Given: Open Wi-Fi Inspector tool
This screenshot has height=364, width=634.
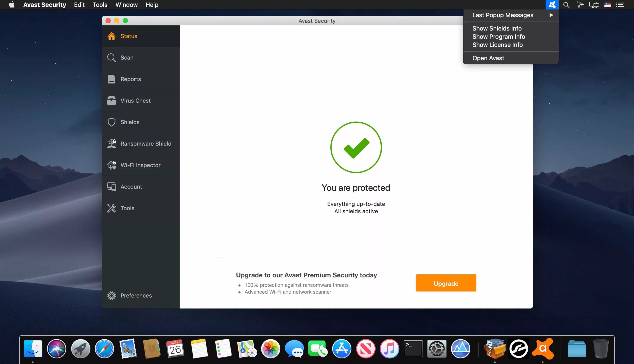Looking at the screenshot, I should point(140,165).
